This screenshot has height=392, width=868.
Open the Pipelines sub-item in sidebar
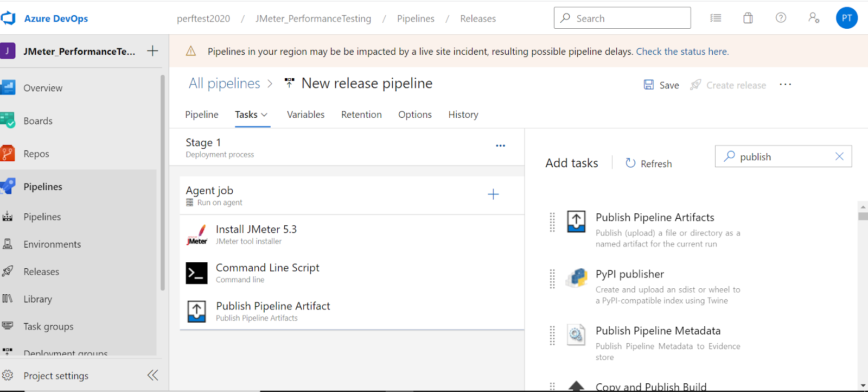coord(42,217)
